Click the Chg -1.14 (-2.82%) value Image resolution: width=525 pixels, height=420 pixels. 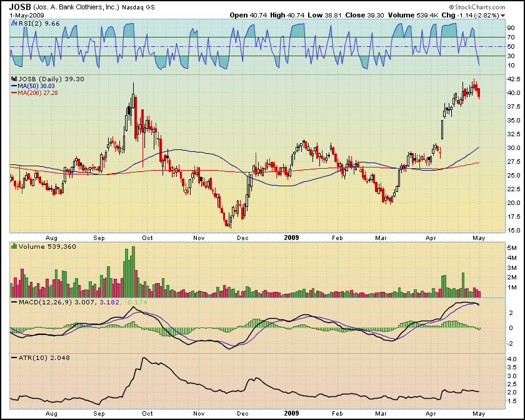coord(470,15)
